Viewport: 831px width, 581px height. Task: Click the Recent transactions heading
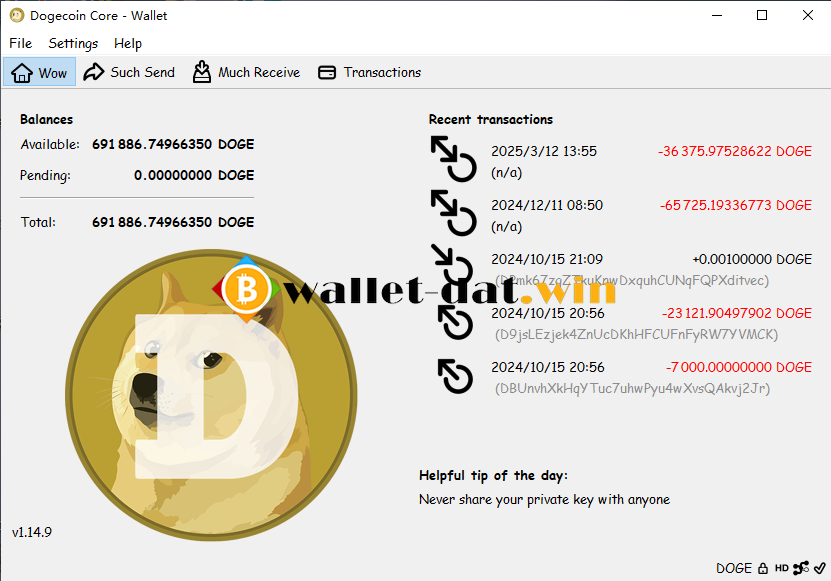[x=491, y=119]
